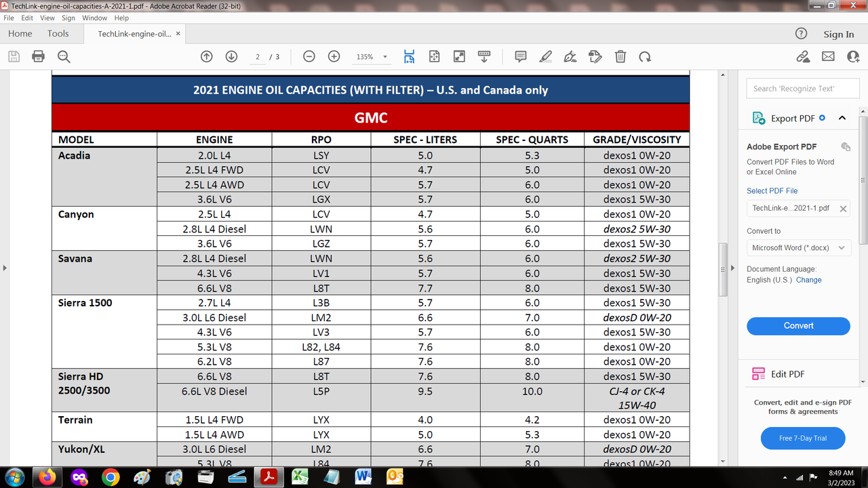868x488 pixels.
Task: Open the File menu
Action: [x=9, y=18]
